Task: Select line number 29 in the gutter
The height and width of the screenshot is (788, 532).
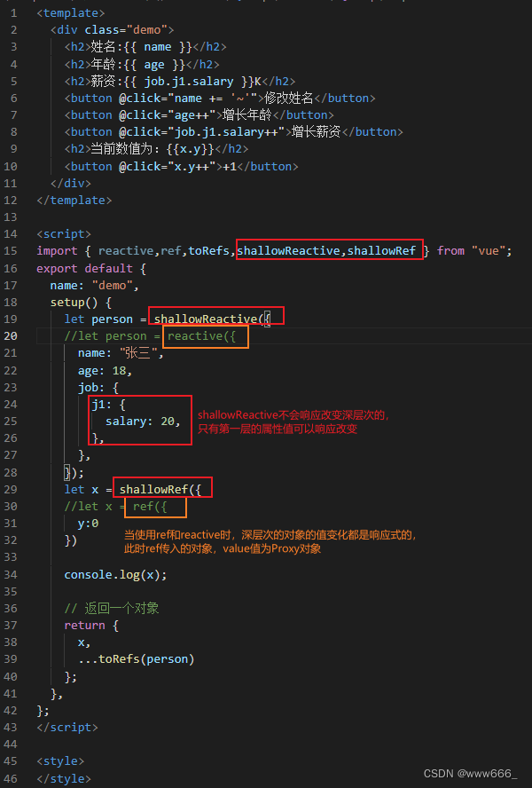Action: 11,490
